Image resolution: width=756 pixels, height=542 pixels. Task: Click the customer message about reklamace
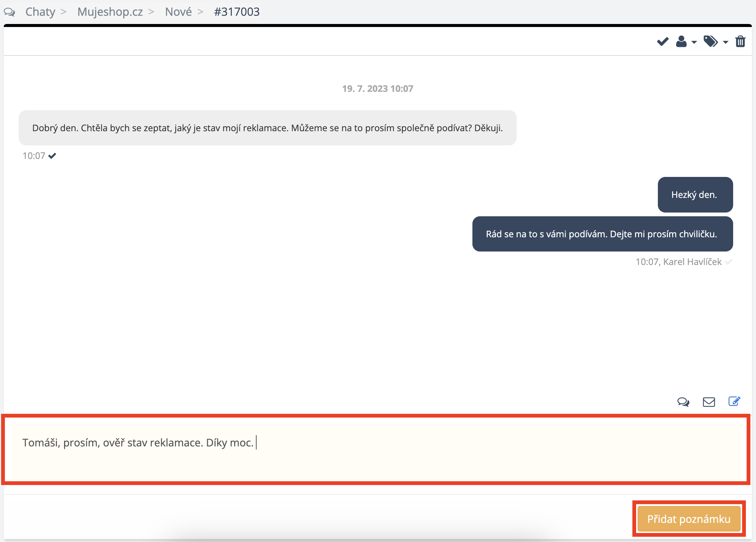coord(267,128)
